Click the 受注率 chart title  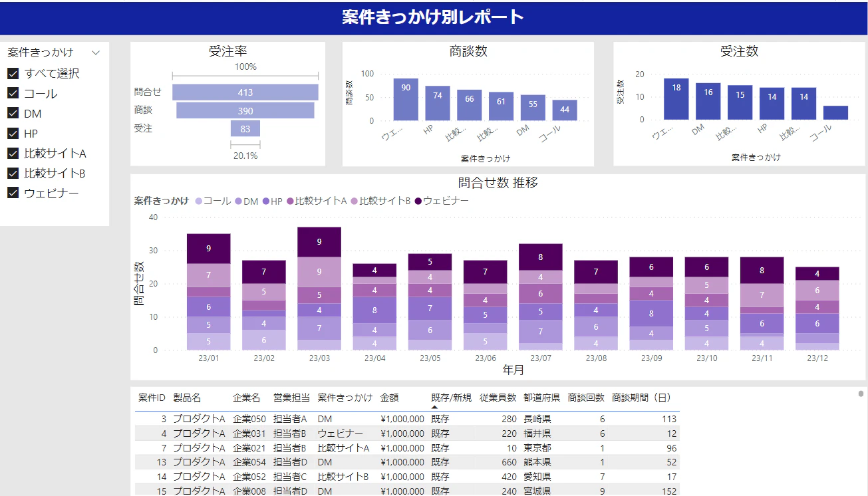point(228,51)
